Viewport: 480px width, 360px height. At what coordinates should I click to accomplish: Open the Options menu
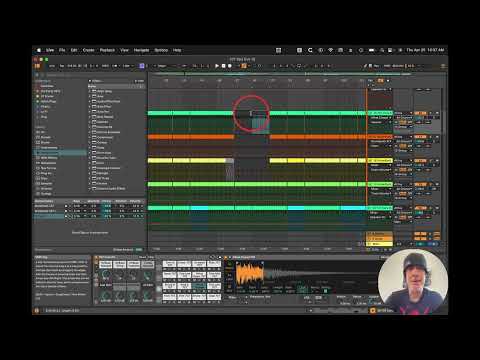(x=161, y=50)
